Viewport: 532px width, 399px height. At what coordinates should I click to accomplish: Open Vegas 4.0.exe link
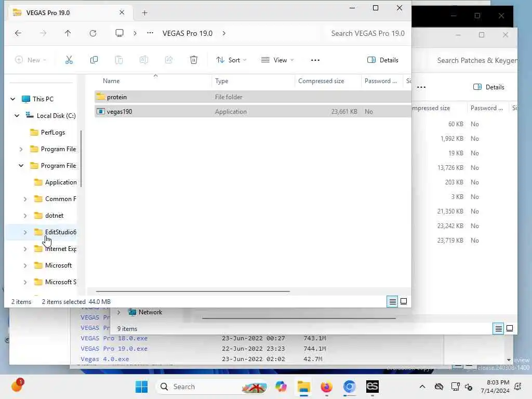[x=105, y=359]
